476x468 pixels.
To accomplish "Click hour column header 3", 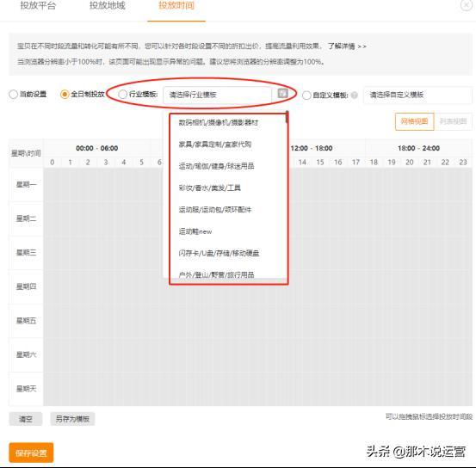I will tap(106, 163).
